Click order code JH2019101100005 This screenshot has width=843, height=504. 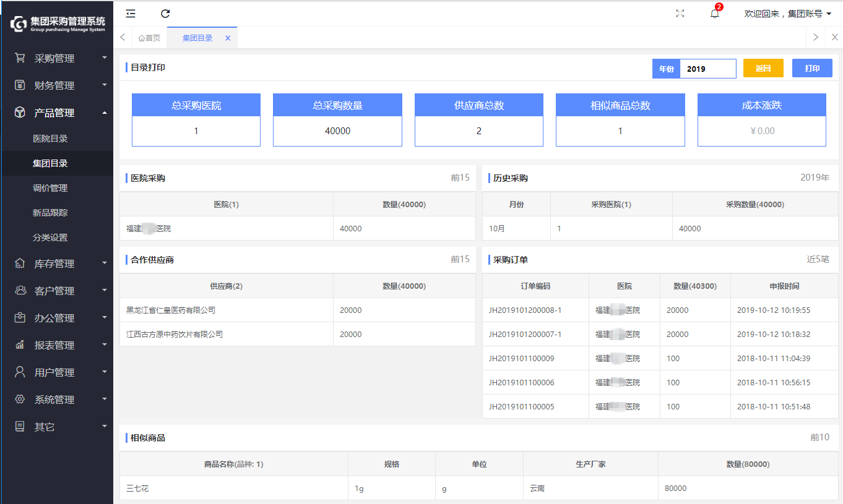click(522, 407)
